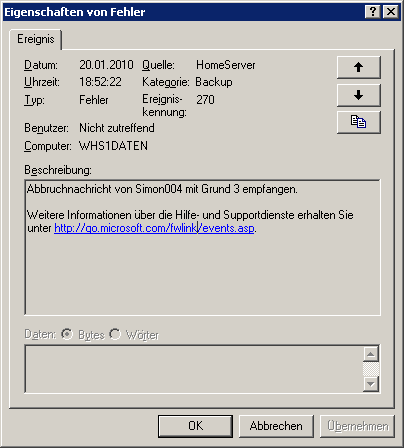Viewport: 404px width, 448px height.
Task: Click the Beschreibung label
Action: 58,170
